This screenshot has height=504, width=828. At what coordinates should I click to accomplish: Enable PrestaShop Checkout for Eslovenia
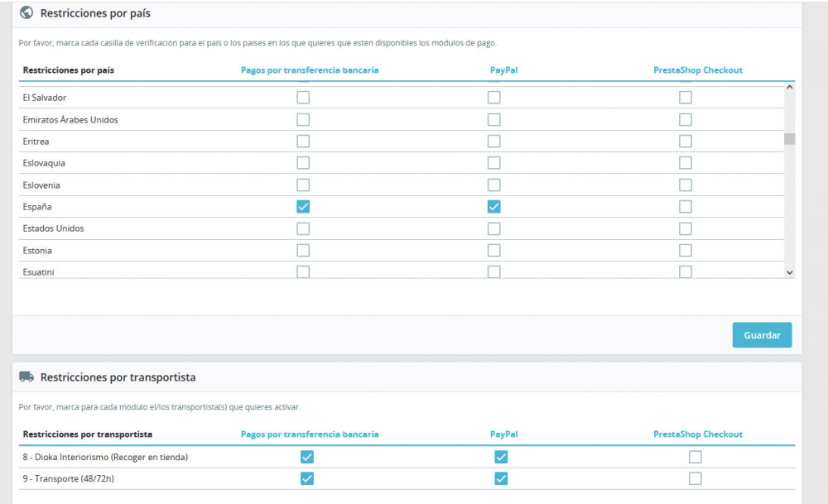point(686,185)
